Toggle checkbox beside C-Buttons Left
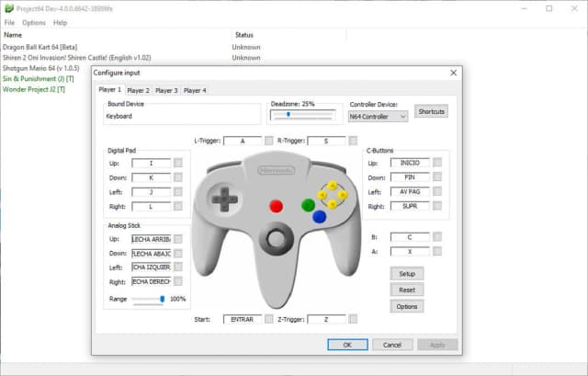The height and width of the screenshot is (376, 588). coord(437,191)
